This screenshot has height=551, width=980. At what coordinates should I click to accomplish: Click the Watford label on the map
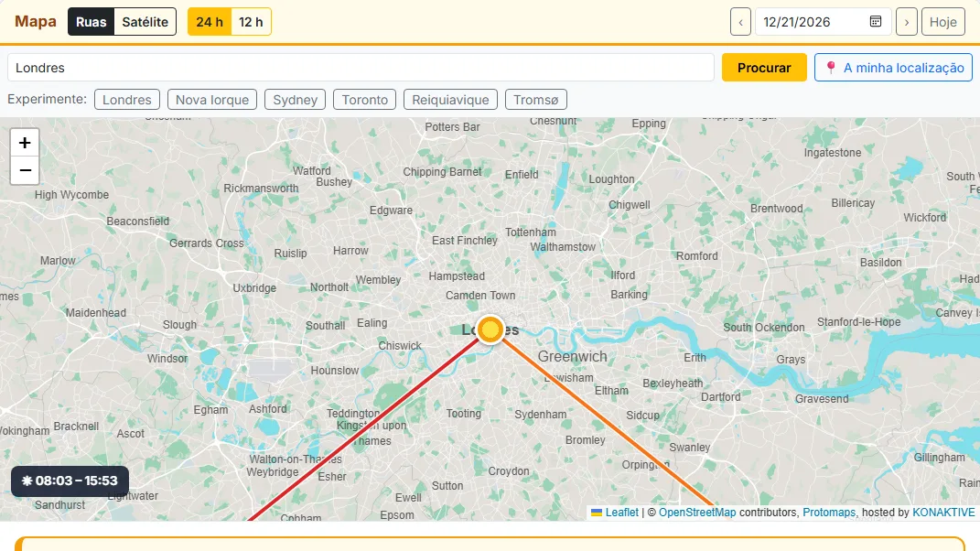click(x=312, y=171)
